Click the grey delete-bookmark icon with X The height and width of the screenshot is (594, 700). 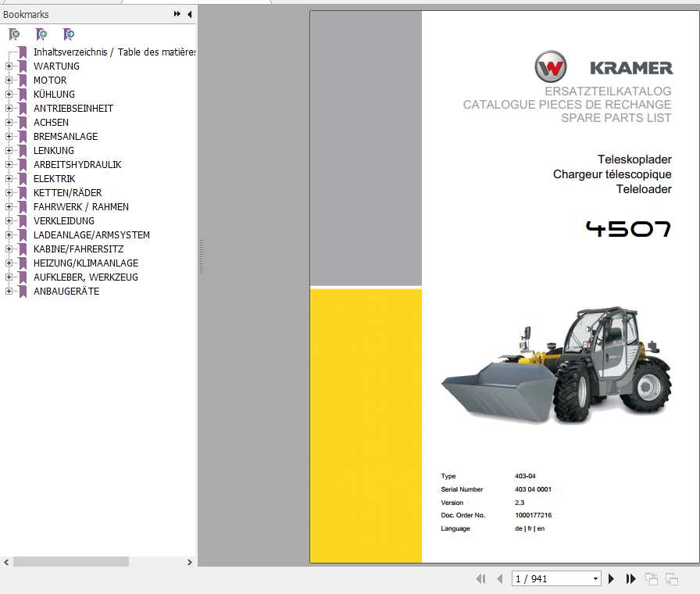[14, 34]
